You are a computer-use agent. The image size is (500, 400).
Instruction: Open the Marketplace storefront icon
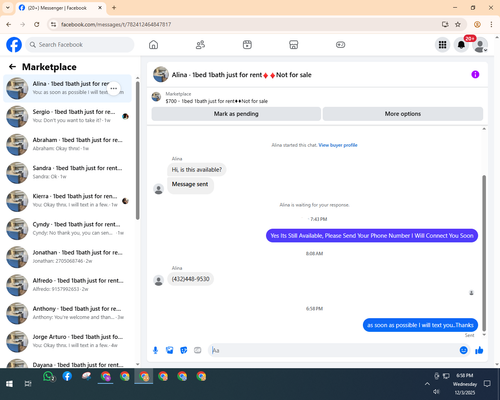point(294,45)
